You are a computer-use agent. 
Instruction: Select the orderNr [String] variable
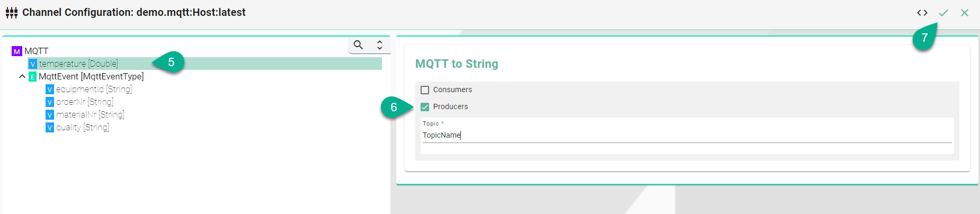[85, 102]
